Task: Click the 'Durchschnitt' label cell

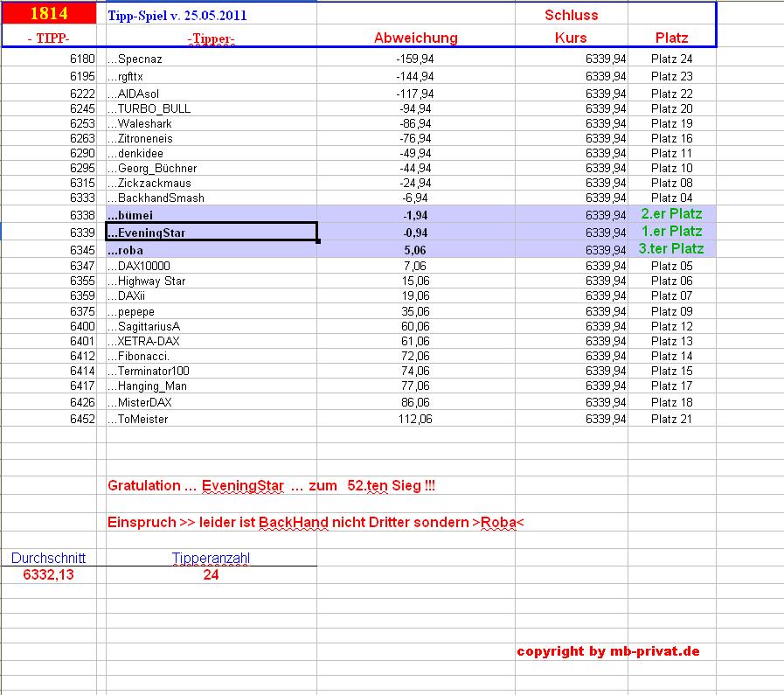Action: [48, 558]
